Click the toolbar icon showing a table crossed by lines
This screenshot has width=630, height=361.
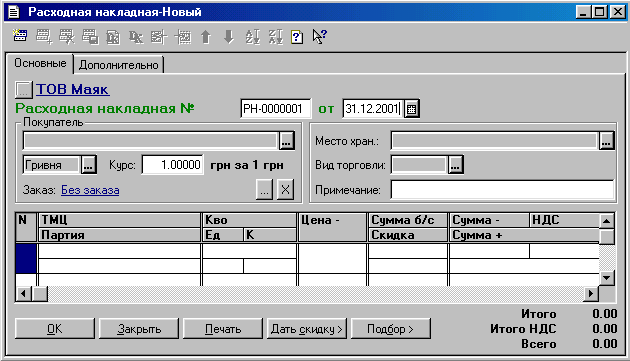183,37
